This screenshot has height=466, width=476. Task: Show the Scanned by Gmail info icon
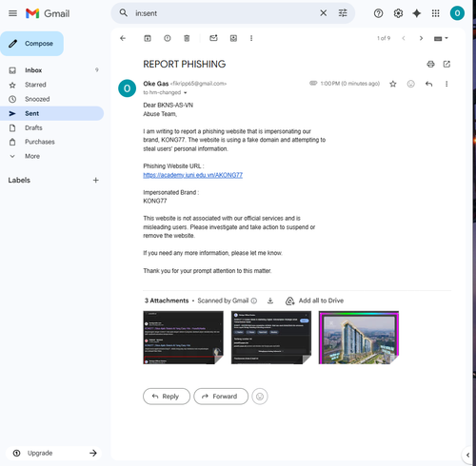click(254, 301)
